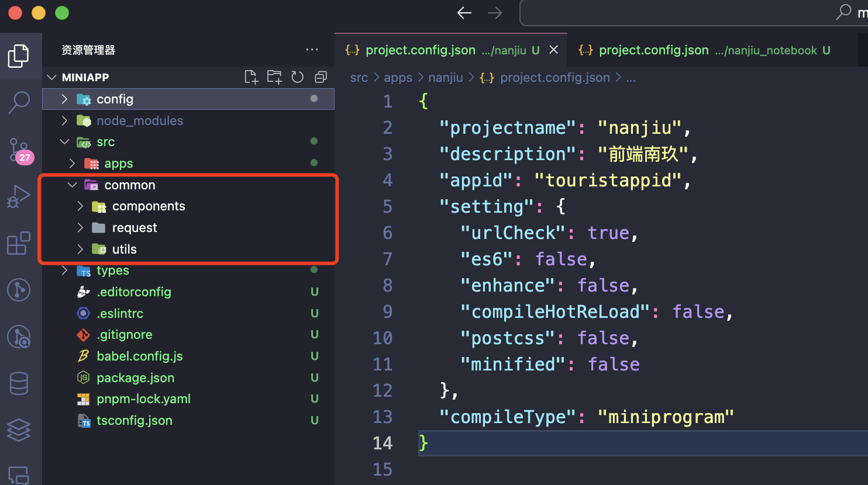Viewport: 868px width, 485px height.
Task: Go back with the left arrow
Action: [464, 13]
